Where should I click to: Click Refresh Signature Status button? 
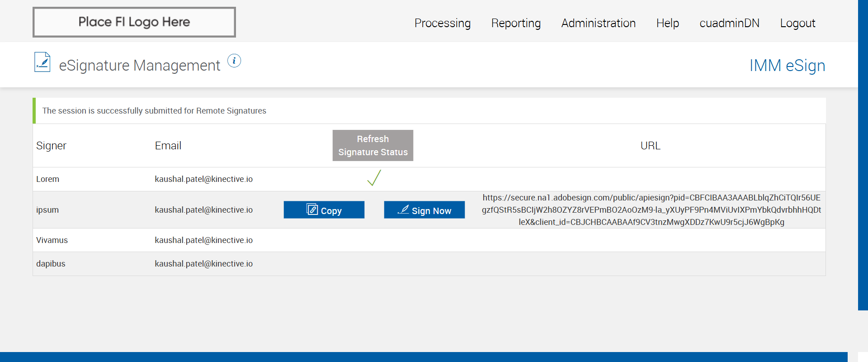[x=373, y=145]
